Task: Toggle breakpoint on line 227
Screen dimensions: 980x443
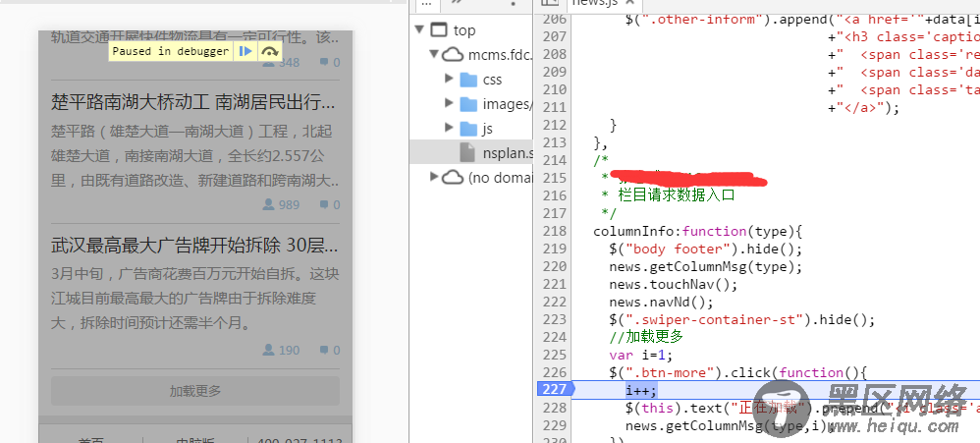Action: (553, 389)
